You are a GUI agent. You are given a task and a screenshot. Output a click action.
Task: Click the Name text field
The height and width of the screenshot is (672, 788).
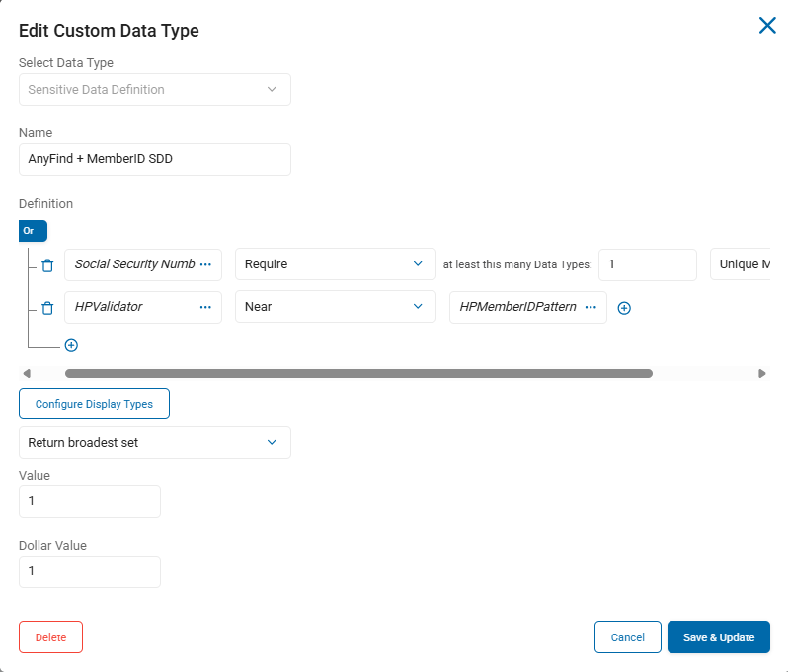click(154, 160)
